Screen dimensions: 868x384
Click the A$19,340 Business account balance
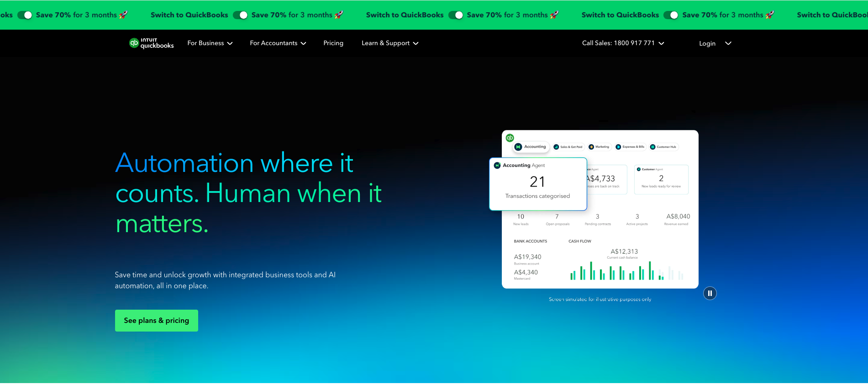pyautogui.click(x=527, y=259)
